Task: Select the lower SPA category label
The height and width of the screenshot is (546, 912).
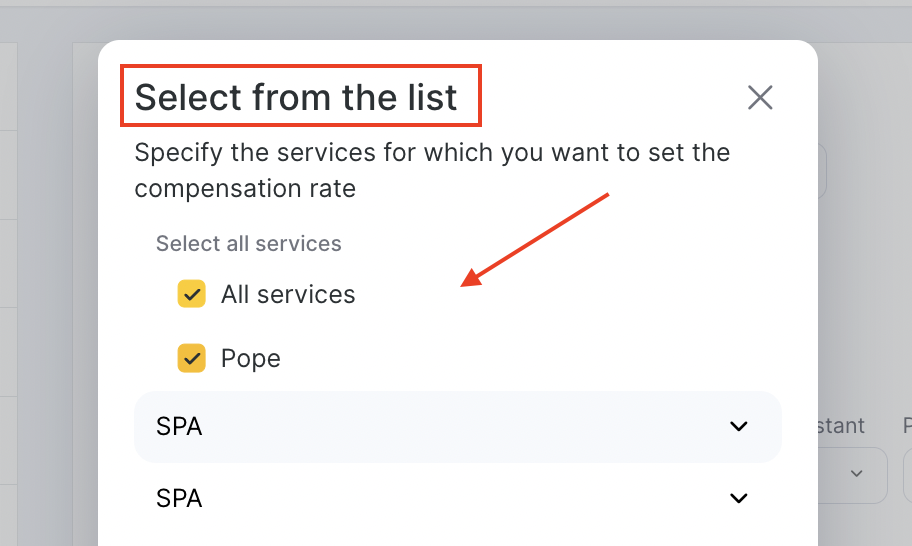Action: 179,498
